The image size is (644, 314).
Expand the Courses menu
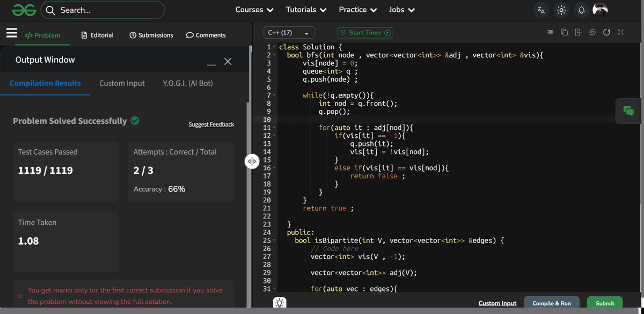[x=254, y=10]
